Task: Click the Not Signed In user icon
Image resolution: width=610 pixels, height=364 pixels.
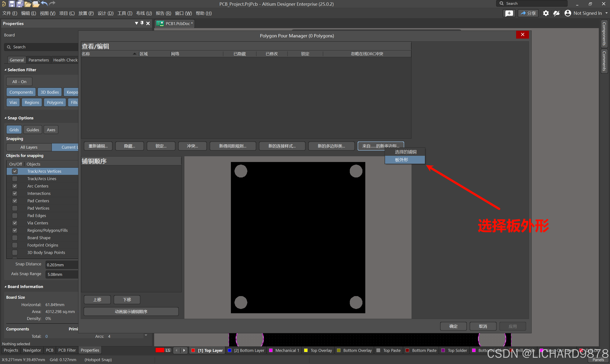Action: tap(568, 13)
